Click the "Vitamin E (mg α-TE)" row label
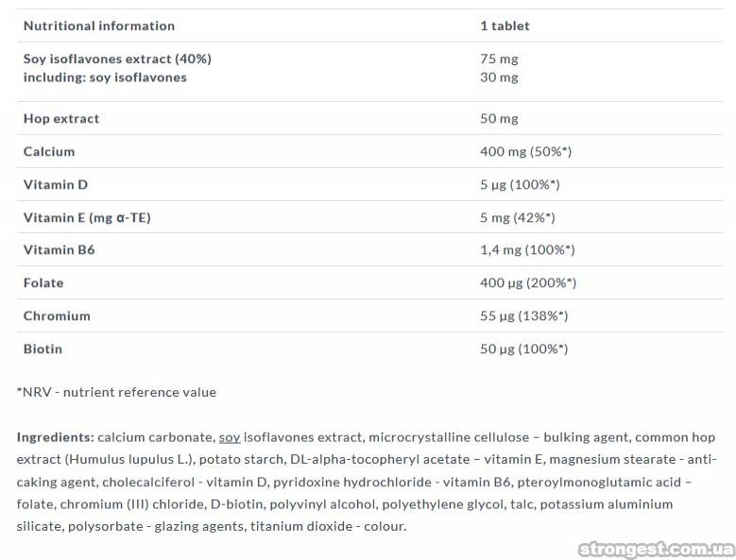This screenshot has height=560, width=736. pos(87,217)
